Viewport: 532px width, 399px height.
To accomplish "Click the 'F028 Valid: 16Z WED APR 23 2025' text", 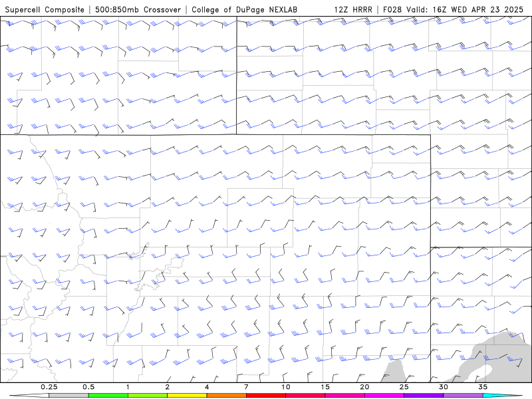I will [454, 9].
